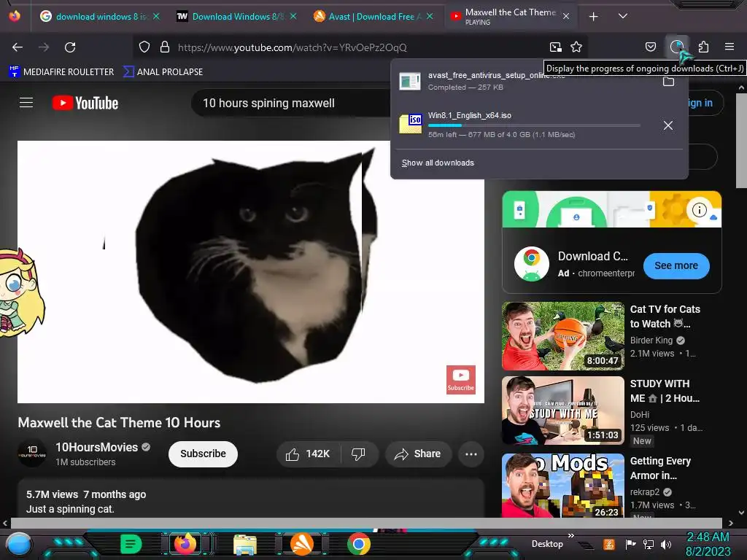Dislike the Maxwell the Cat video
The image size is (747, 560).
(x=359, y=454)
